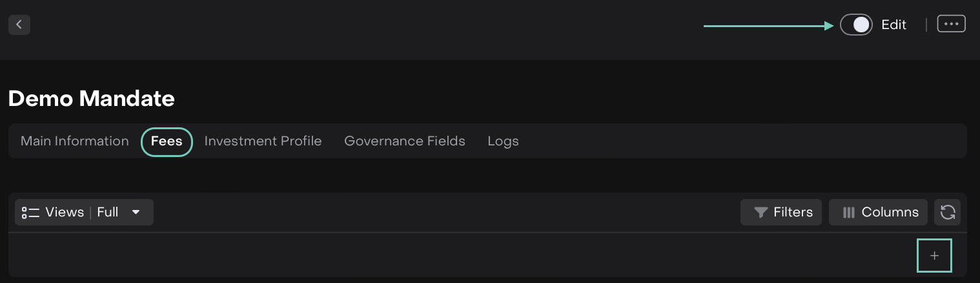
Task: Click the column bars icon
Action: [x=849, y=212]
